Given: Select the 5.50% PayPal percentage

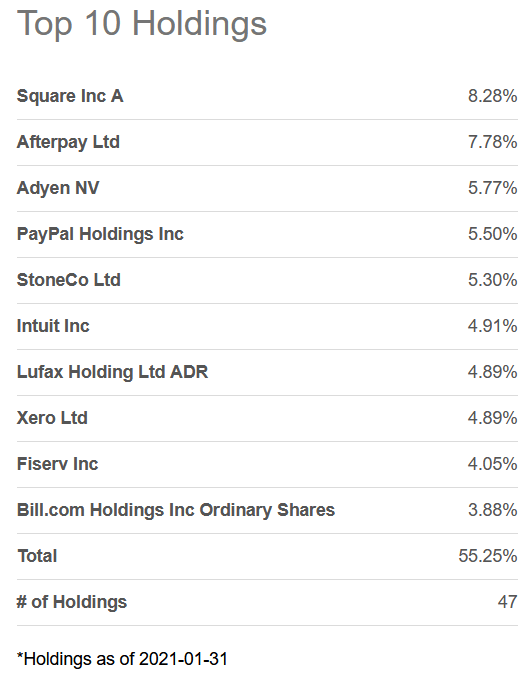Looking at the screenshot, I should [x=493, y=234].
